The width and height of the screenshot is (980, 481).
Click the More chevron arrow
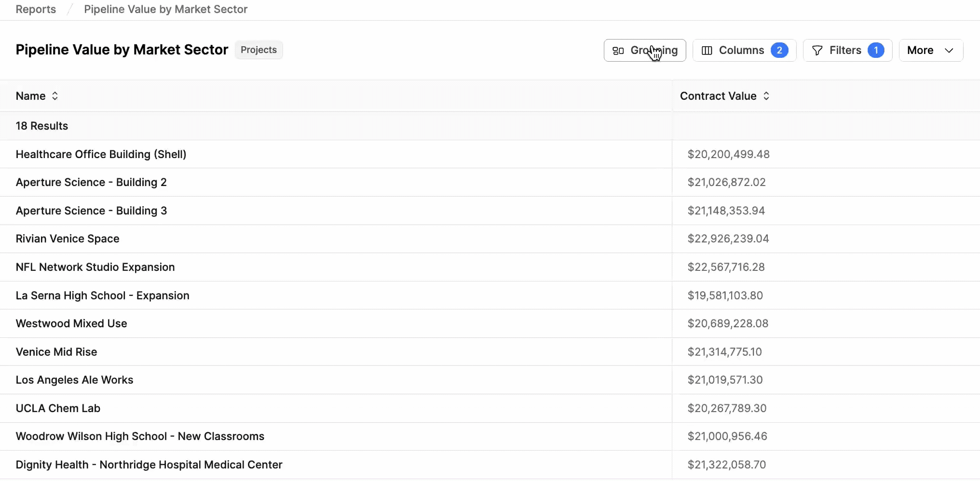(949, 51)
